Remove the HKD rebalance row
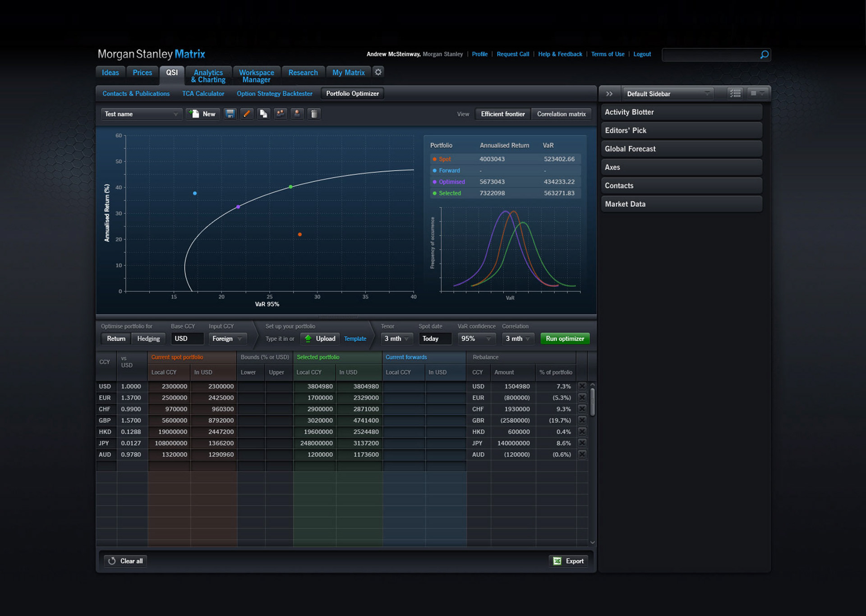This screenshot has width=866, height=616. click(582, 432)
